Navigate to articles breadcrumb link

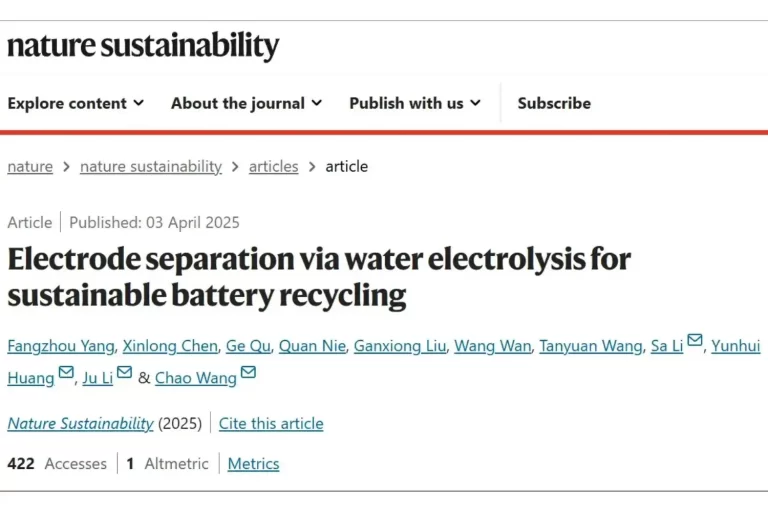tap(274, 167)
